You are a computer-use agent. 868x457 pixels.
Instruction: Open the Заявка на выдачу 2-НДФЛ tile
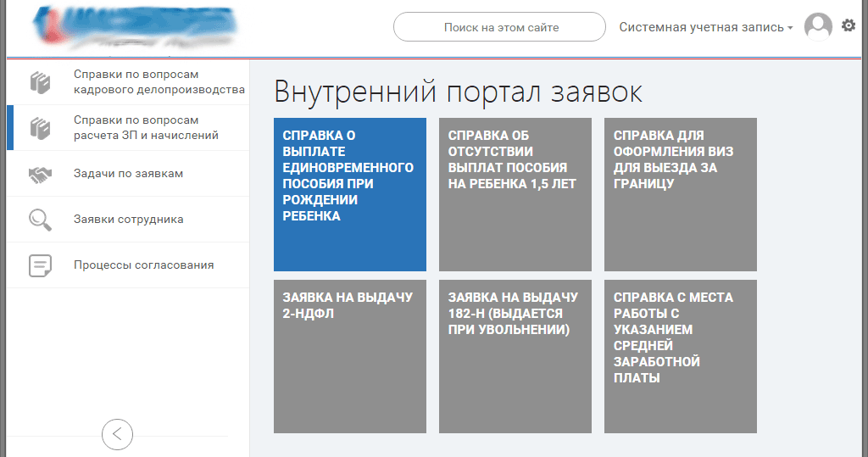pyautogui.click(x=349, y=355)
